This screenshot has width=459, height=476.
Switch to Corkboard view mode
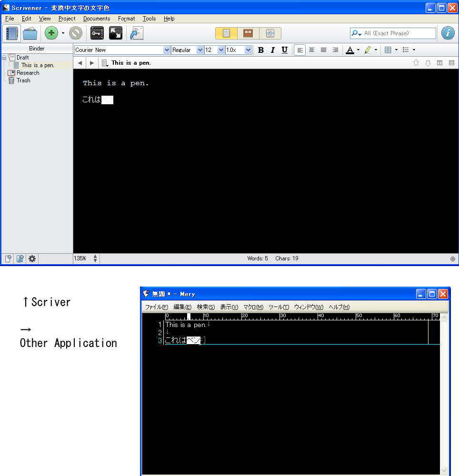tap(248, 33)
